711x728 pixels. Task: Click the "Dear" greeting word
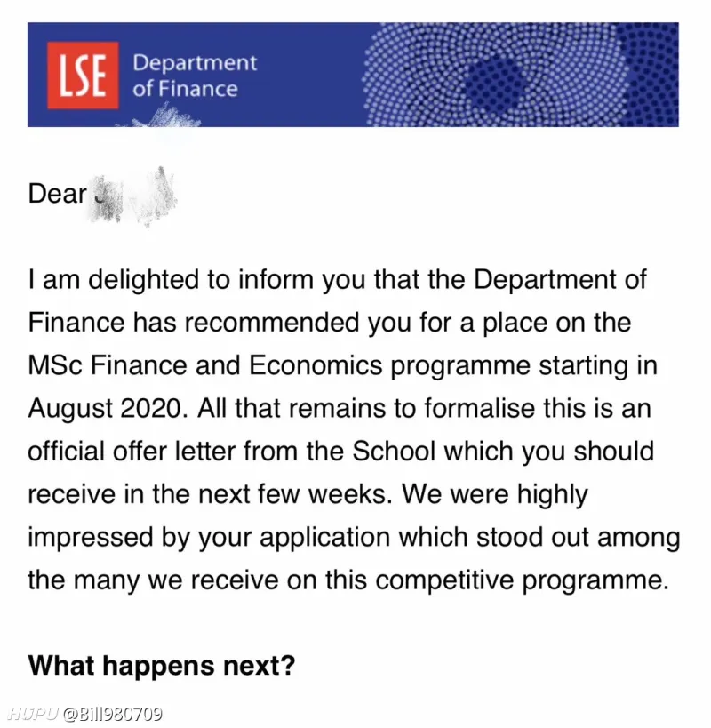click(x=58, y=193)
